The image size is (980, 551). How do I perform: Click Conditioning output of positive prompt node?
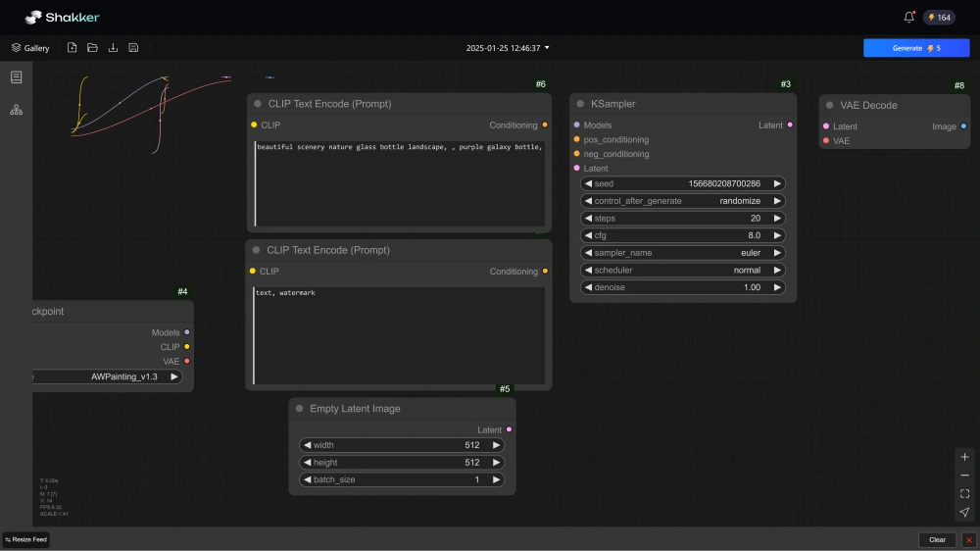[545, 125]
